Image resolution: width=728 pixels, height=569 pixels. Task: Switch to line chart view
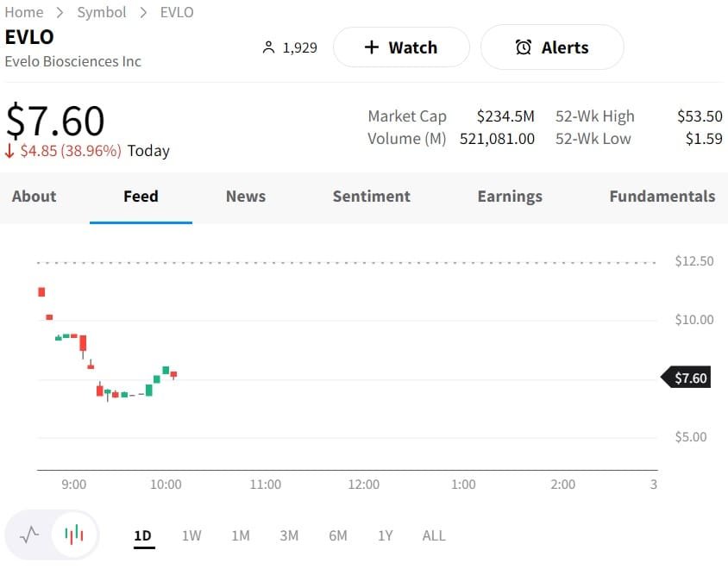tap(29, 535)
